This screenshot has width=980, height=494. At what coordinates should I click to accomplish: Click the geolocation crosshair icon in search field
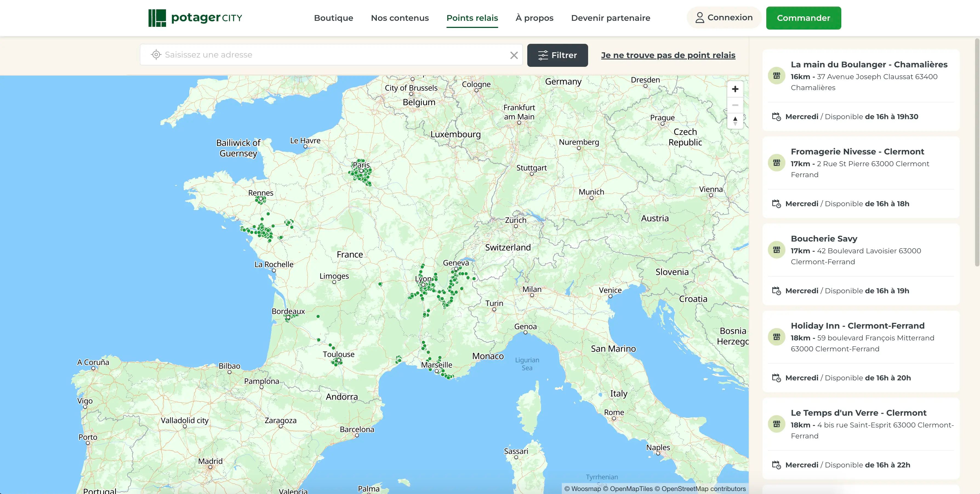pos(156,55)
